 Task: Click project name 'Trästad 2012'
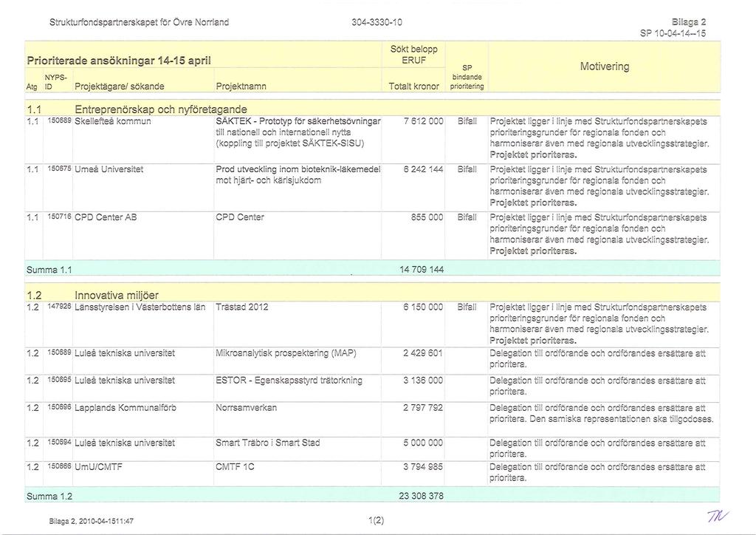coord(241,307)
